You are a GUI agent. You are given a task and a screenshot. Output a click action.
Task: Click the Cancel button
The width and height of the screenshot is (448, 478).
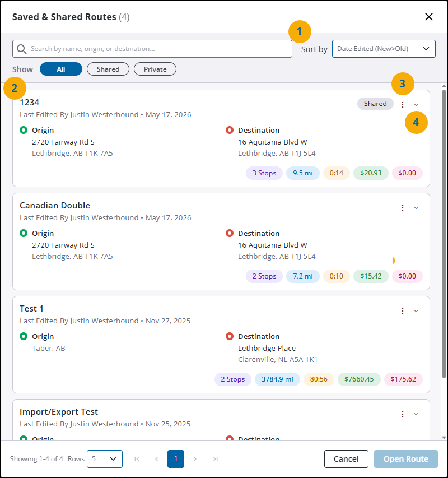click(346, 459)
